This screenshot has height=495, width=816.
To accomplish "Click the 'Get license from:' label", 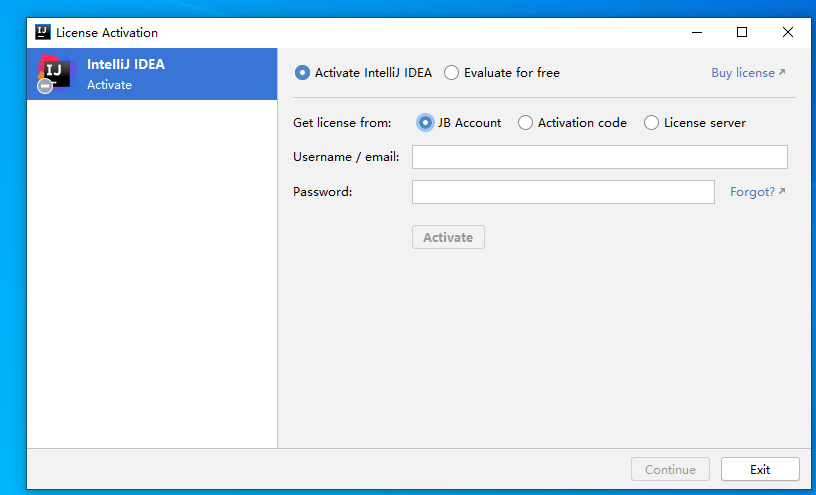I will click(342, 123).
